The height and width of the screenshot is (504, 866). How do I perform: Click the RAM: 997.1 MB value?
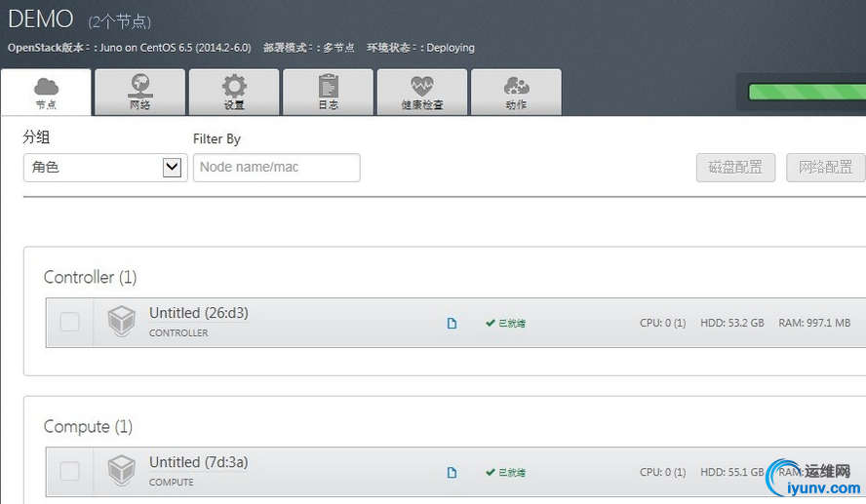point(814,323)
